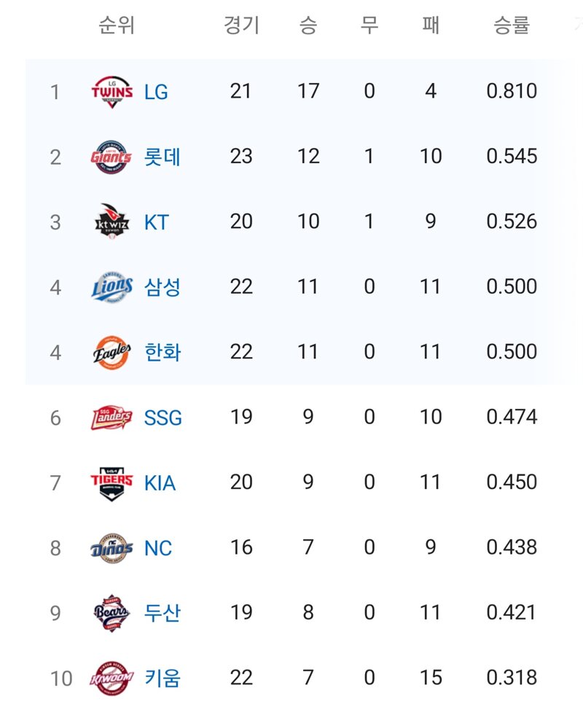Click the Kiwoom Heroes team logo
This screenshot has width=583, height=728.
pyautogui.click(x=111, y=678)
